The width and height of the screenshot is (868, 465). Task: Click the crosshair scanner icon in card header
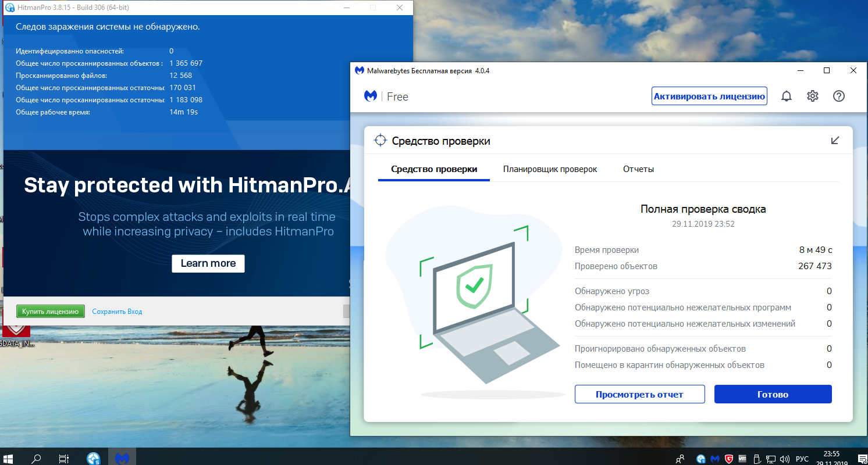click(x=380, y=140)
